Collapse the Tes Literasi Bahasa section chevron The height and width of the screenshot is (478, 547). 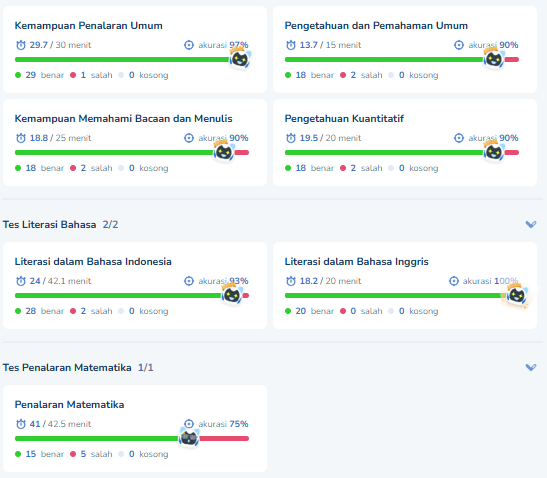(531, 224)
